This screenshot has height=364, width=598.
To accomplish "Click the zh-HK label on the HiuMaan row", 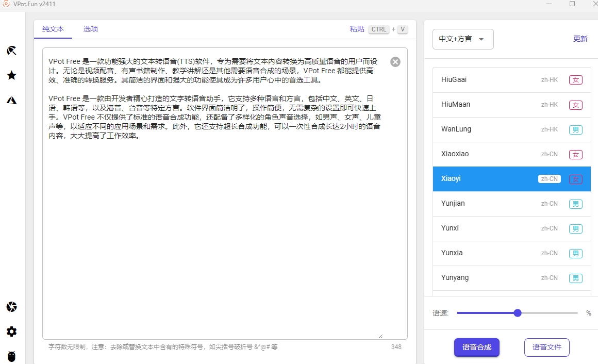I will [549, 105].
